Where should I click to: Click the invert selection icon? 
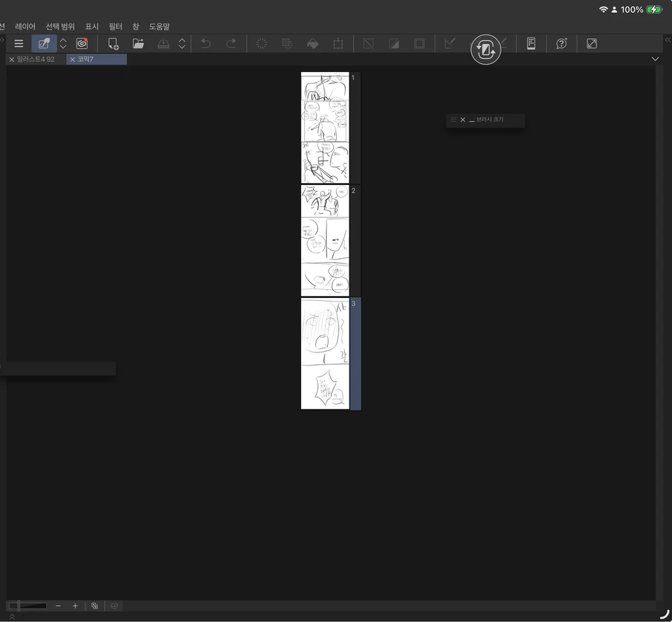[x=394, y=43]
